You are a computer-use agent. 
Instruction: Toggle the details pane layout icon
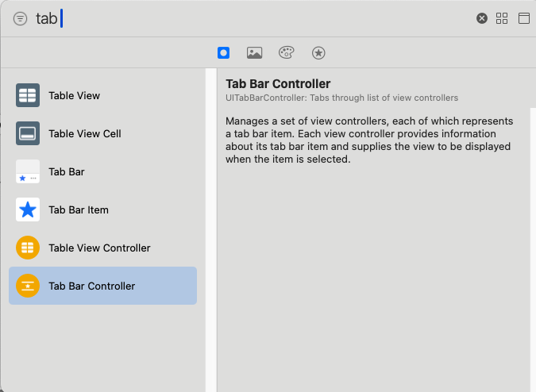pos(524,18)
